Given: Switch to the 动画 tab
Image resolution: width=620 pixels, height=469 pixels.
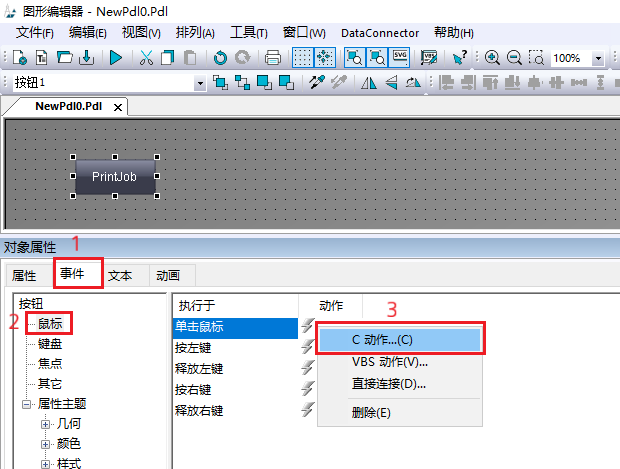Looking at the screenshot, I should (x=168, y=276).
